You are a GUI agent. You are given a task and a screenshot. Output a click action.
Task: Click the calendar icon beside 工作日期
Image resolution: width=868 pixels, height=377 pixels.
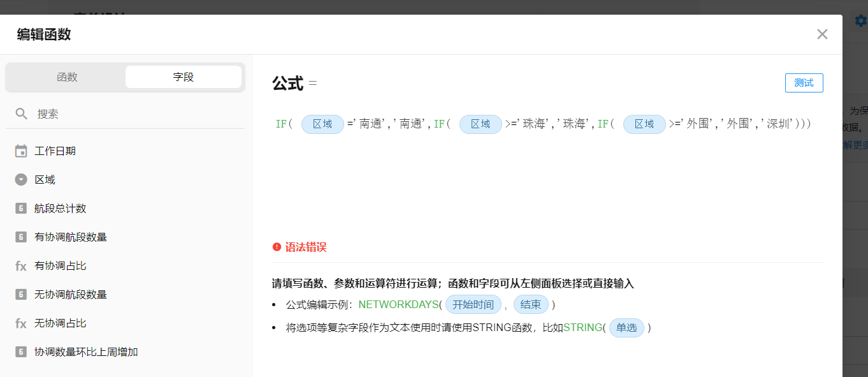[22, 151]
